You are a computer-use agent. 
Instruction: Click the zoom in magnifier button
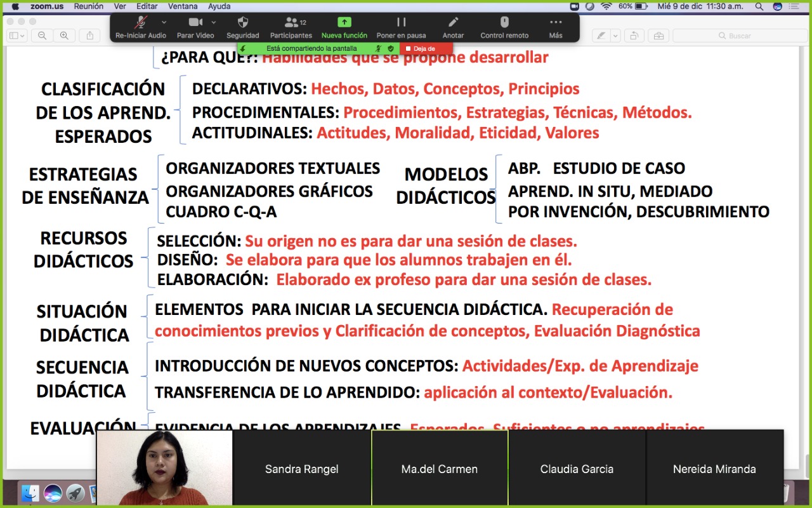pos(63,36)
